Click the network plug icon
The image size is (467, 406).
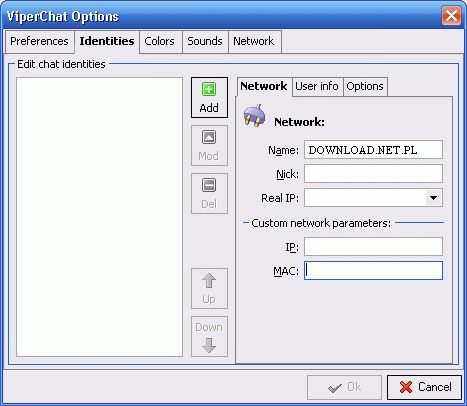coord(255,116)
